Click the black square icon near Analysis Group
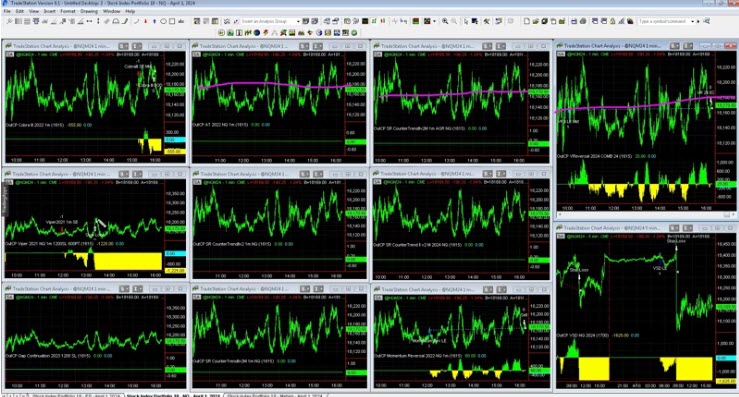 (365, 21)
